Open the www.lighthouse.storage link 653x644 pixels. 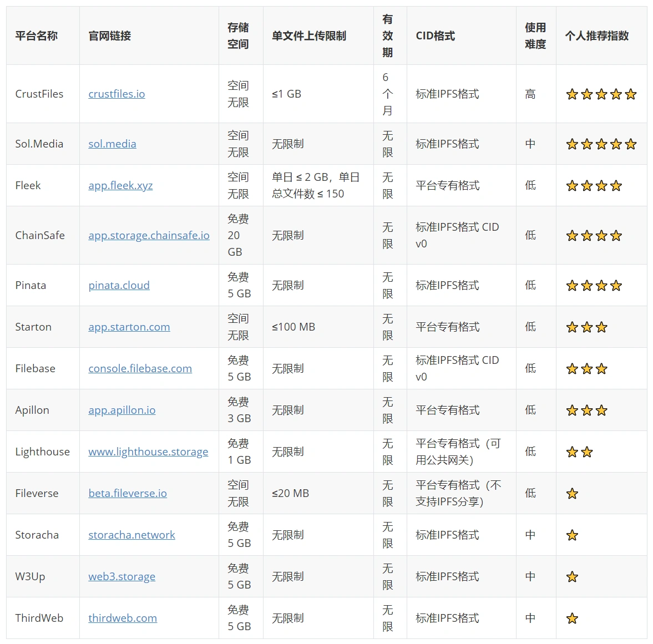(x=148, y=452)
